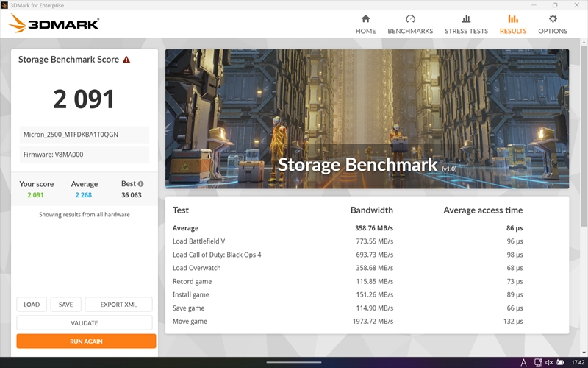This screenshot has width=588, height=368.
Task: Click the Showing results from all hardware text
Action: 85,215
